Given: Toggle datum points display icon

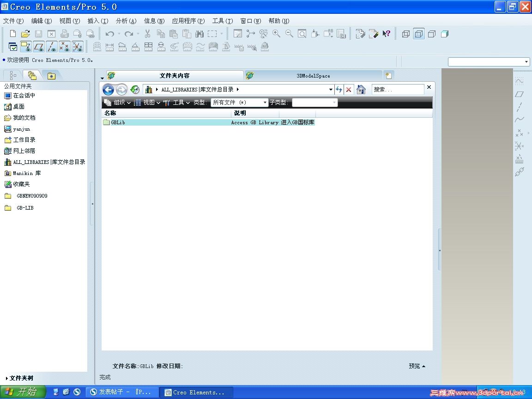Looking at the screenshot, I should (65, 47).
